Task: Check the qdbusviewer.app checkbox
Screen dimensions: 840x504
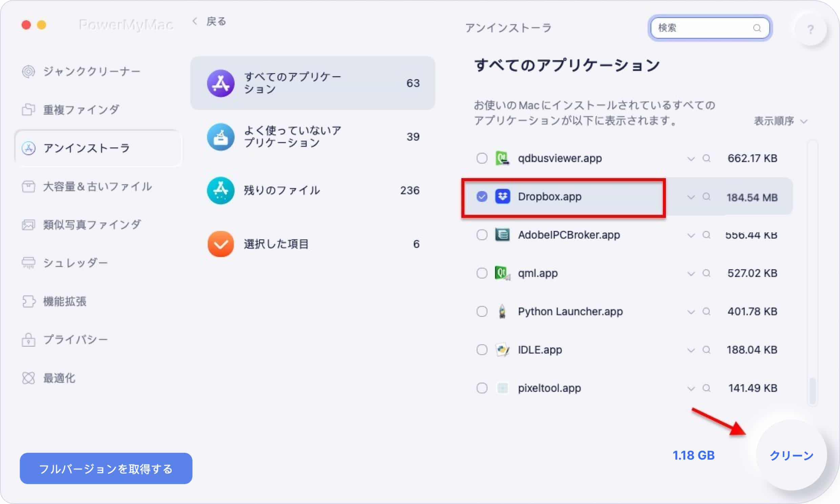Action: click(x=482, y=158)
